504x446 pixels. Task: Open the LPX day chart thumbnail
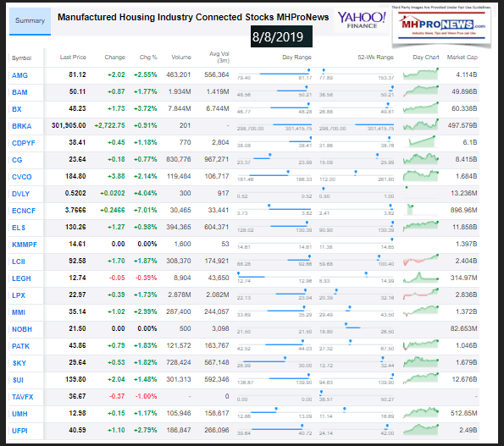[x=421, y=295]
